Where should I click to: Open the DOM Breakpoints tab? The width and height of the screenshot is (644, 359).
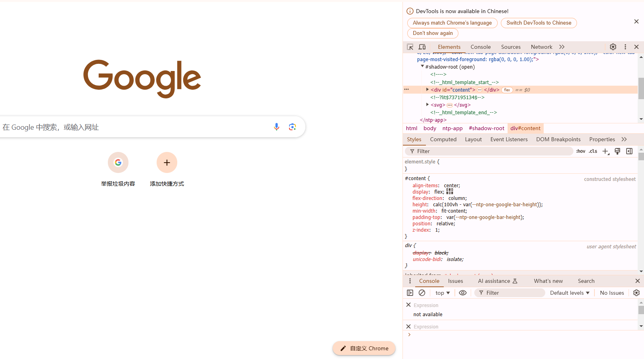pos(558,139)
